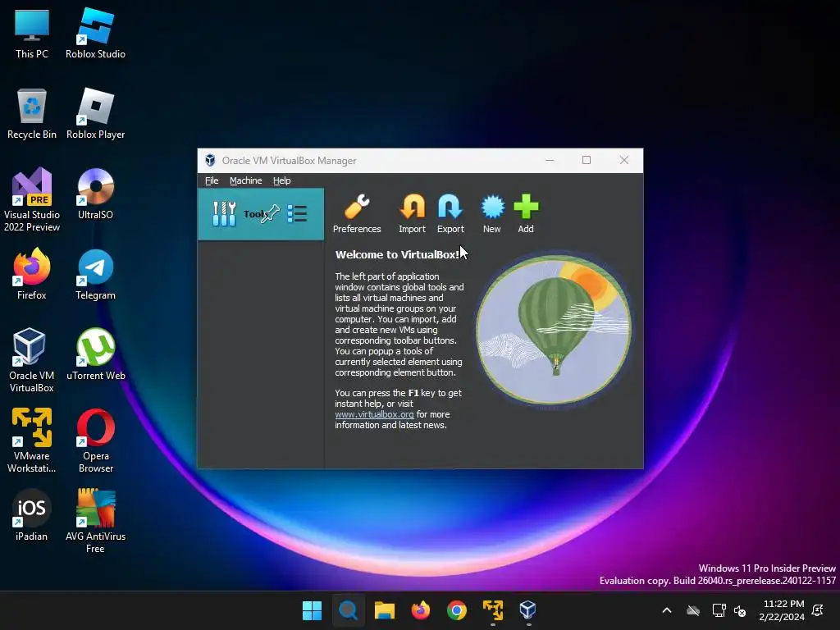Maximize the VirtualBox Manager window
840x630 pixels.
[587, 160]
